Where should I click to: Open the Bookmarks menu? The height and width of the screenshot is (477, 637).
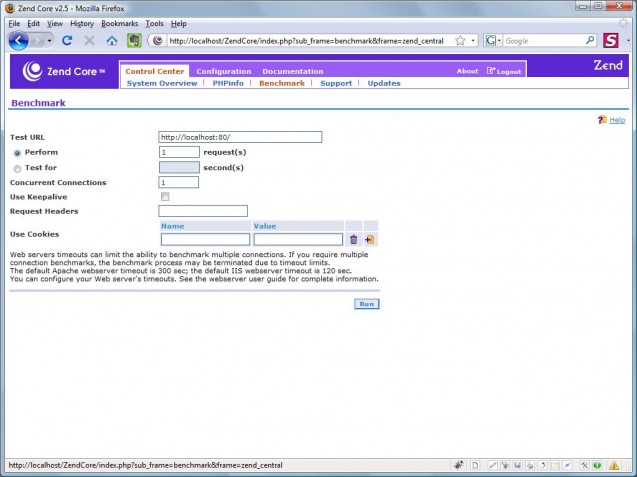point(119,24)
